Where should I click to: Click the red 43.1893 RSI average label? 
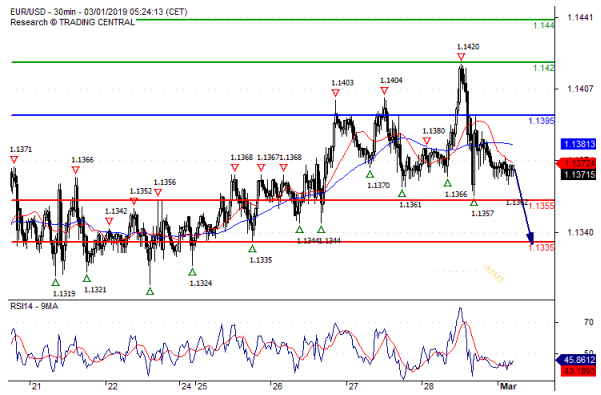click(578, 371)
